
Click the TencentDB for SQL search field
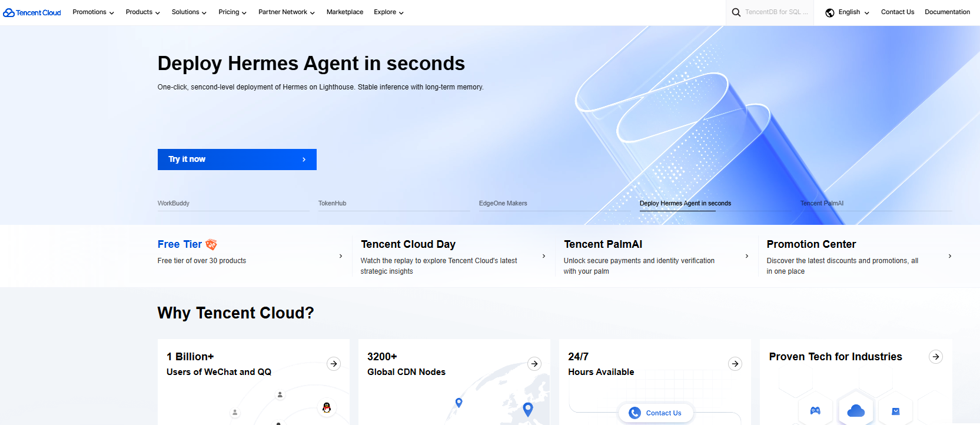(776, 12)
